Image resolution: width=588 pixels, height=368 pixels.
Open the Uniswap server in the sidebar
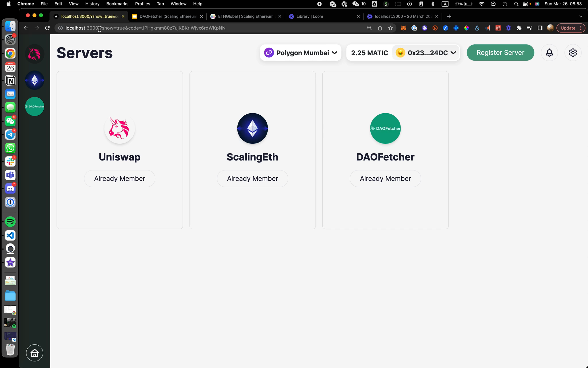click(34, 54)
